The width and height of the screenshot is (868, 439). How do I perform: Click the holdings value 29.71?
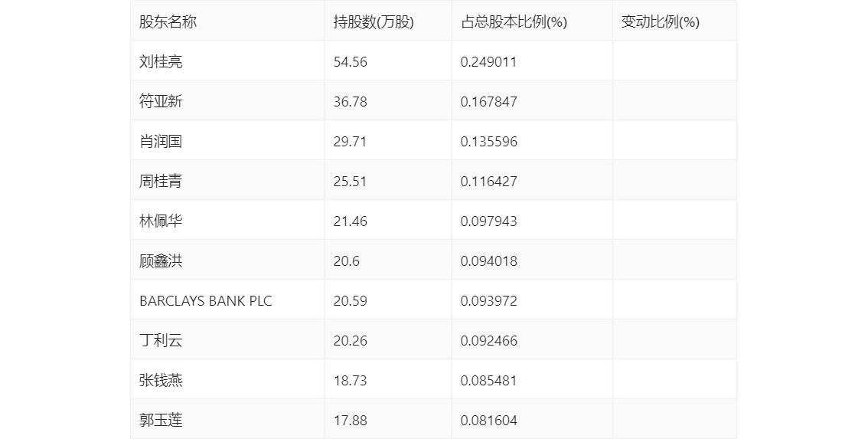coord(351,141)
